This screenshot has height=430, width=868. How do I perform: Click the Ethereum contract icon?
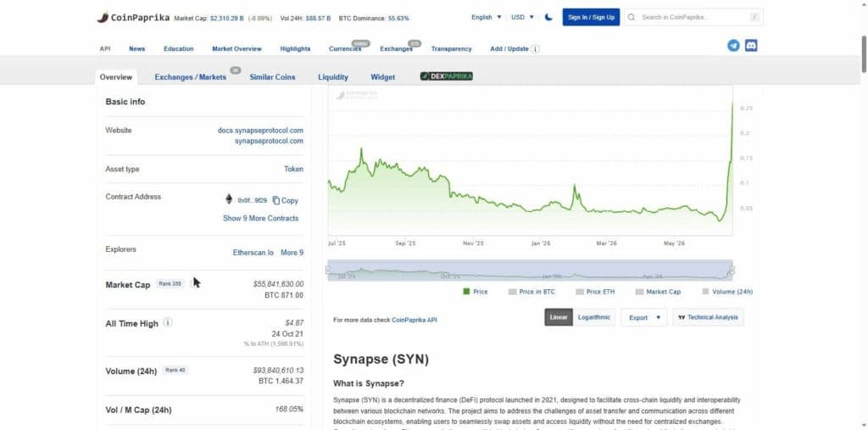coord(229,199)
